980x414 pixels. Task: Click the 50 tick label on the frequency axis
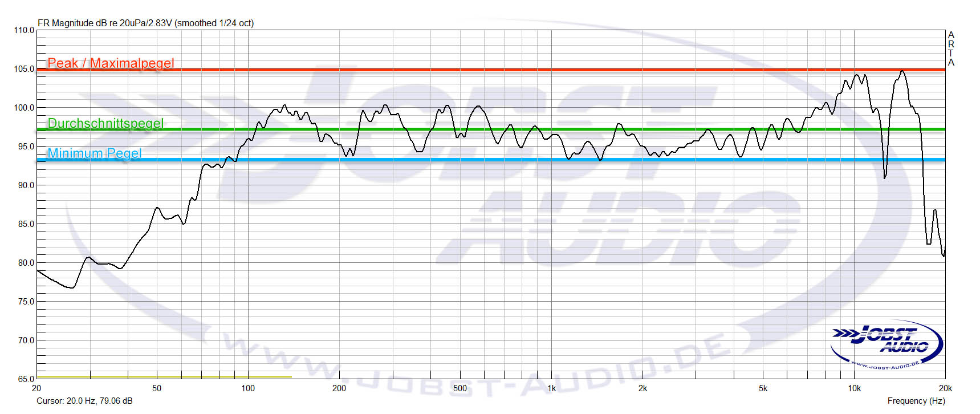pyautogui.click(x=157, y=388)
